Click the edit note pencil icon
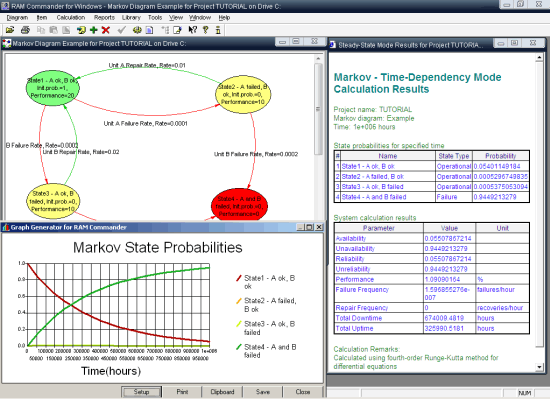 [x=177, y=30]
